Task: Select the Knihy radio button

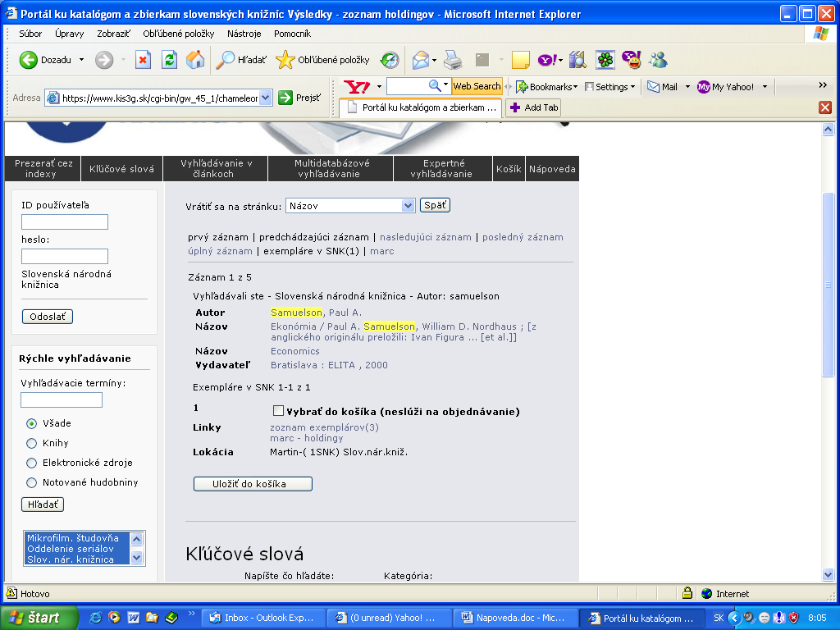Action: [32, 443]
